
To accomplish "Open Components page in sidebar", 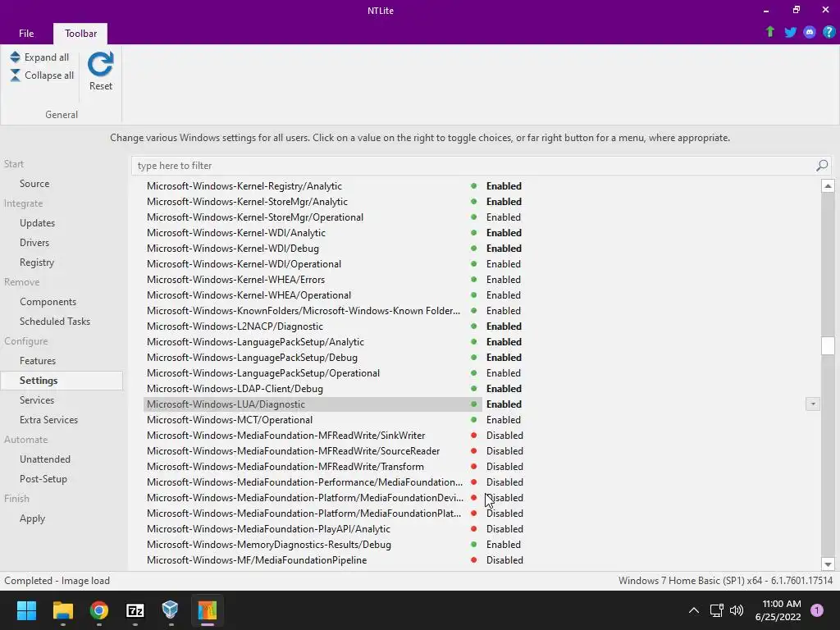I will coord(48,302).
